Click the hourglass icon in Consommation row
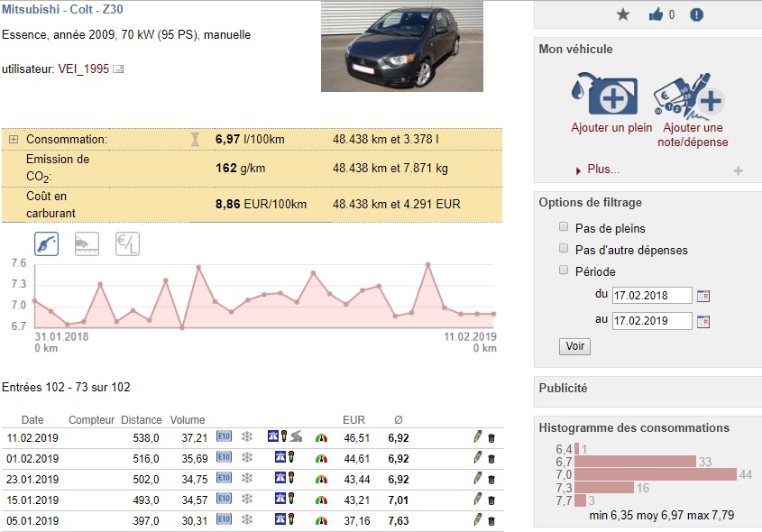The image size is (762, 532). coord(195,140)
